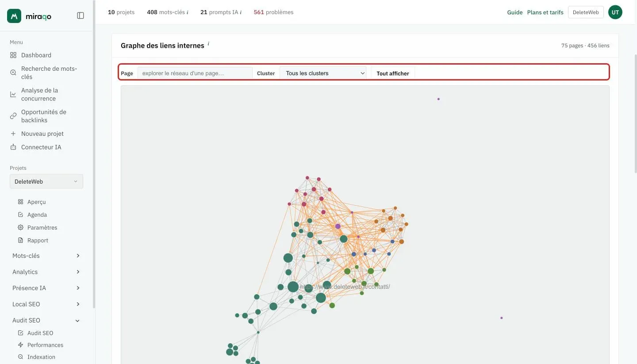
Task: Click the Indexation search icon
Action: [20, 357]
